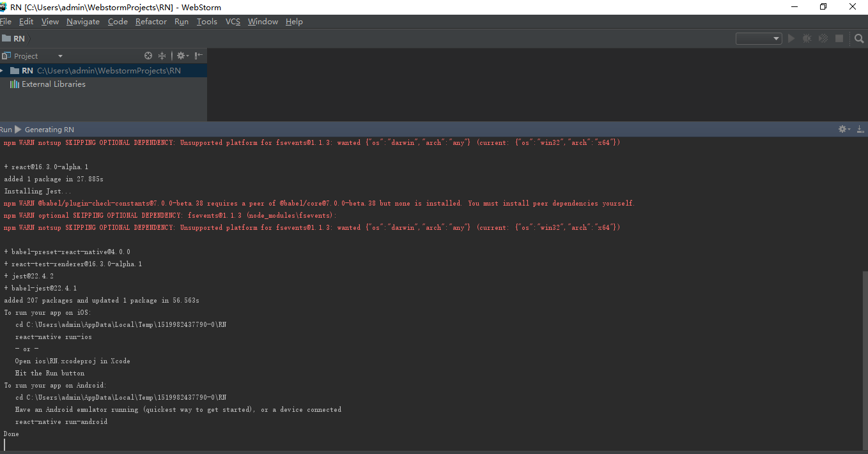
Task: Open the Help menu
Action: (x=294, y=22)
